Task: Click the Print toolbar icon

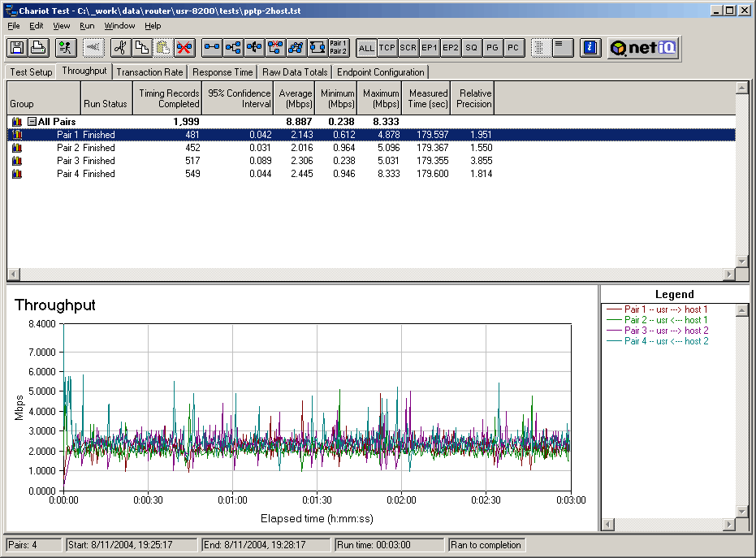Action: pos(37,48)
